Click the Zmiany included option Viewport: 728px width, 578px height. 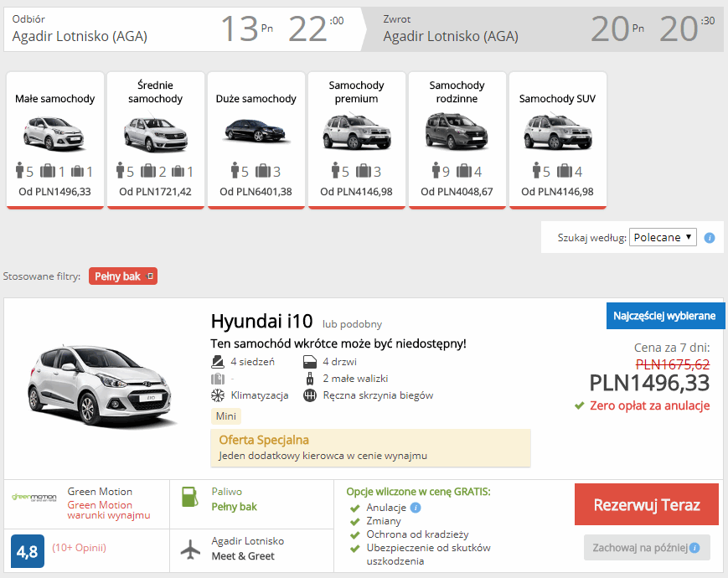(384, 521)
